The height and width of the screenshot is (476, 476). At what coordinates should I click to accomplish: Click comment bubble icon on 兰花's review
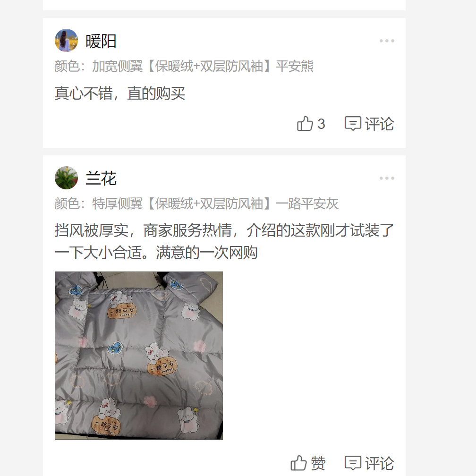pyautogui.click(x=353, y=463)
